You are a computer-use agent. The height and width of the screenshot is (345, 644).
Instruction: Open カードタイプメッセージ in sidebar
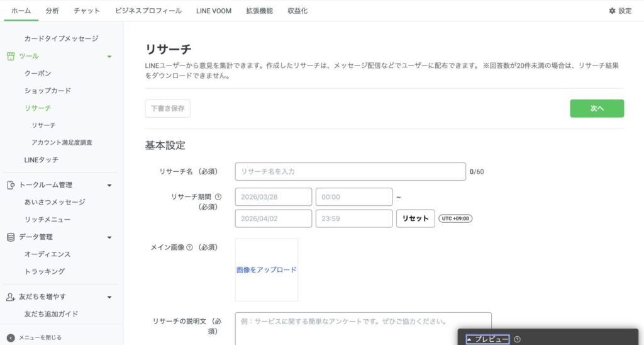tap(61, 38)
